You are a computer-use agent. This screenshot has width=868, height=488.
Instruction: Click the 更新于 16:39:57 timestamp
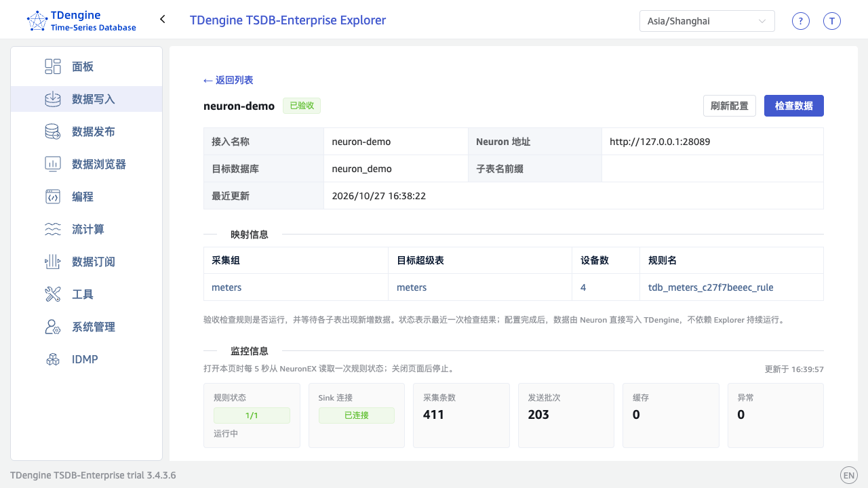tap(794, 369)
